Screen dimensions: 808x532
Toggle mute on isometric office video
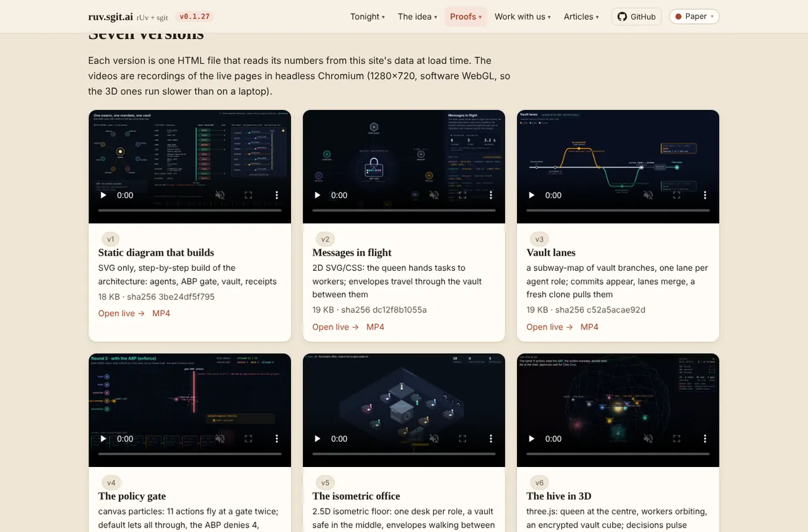point(434,439)
